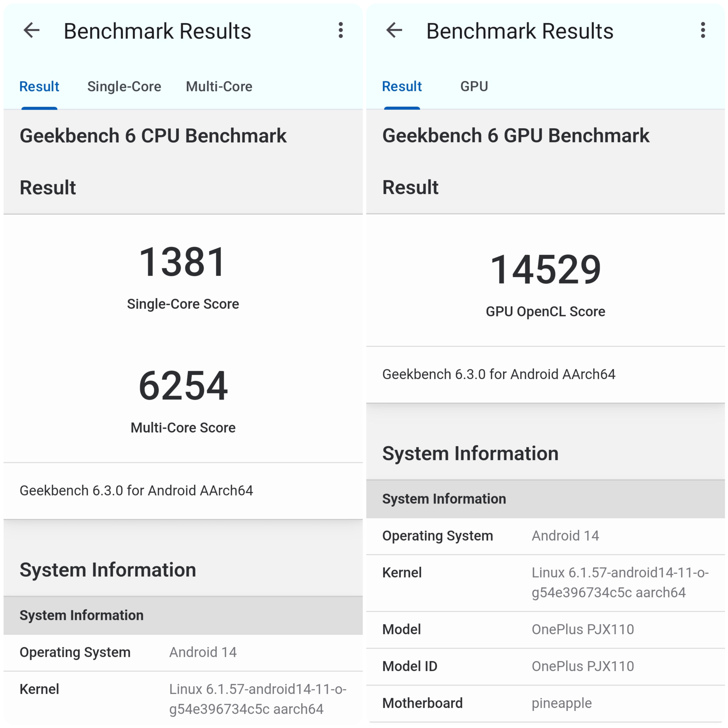Tap back arrow on GPU benchmark screen
Image resolution: width=728 pixels, height=728 pixels.
point(394,30)
